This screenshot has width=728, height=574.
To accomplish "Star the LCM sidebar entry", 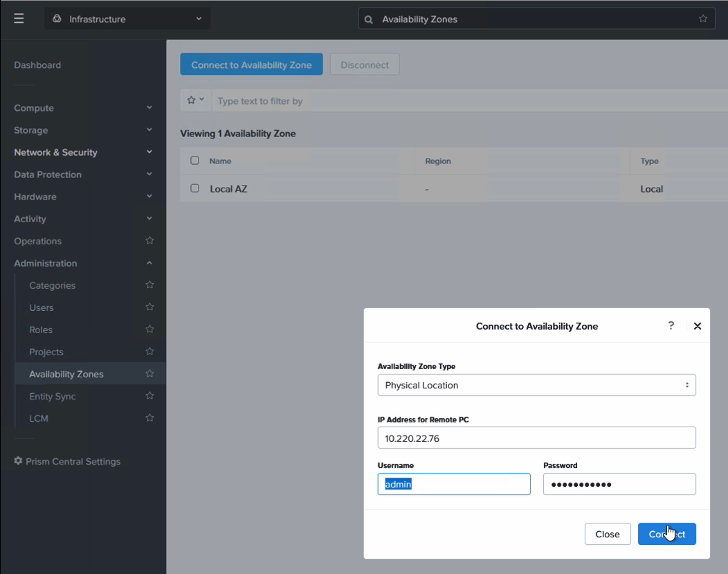I will pos(149,418).
